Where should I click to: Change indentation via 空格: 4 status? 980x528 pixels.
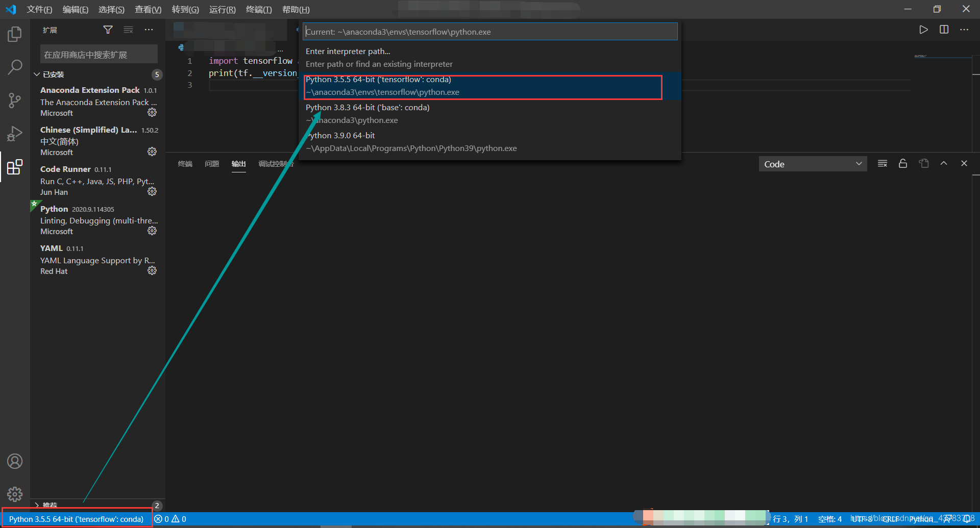click(x=830, y=519)
